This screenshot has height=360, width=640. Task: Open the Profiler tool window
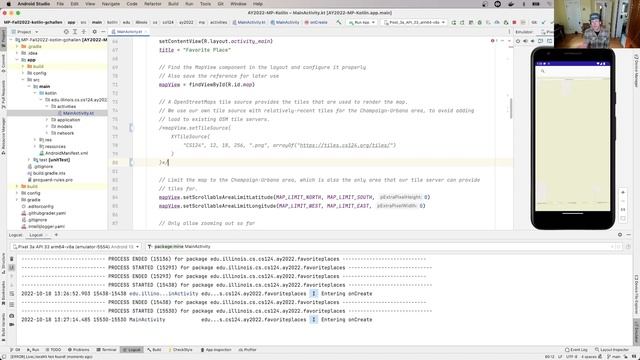[x=247, y=350]
